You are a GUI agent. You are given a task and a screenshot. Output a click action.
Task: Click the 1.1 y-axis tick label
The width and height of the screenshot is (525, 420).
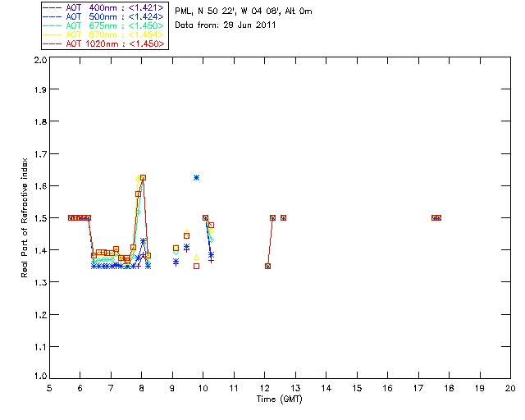click(x=40, y=347)
